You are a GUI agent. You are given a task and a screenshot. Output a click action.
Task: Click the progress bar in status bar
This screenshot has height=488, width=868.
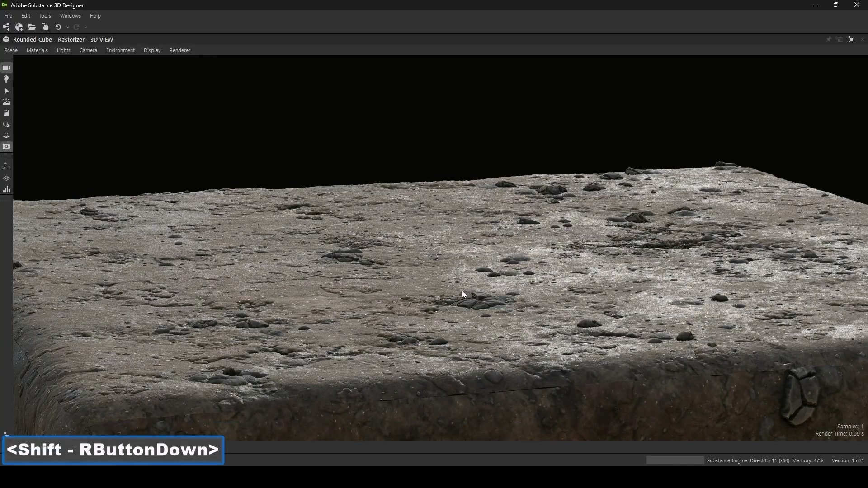click(x=675, y=460)
